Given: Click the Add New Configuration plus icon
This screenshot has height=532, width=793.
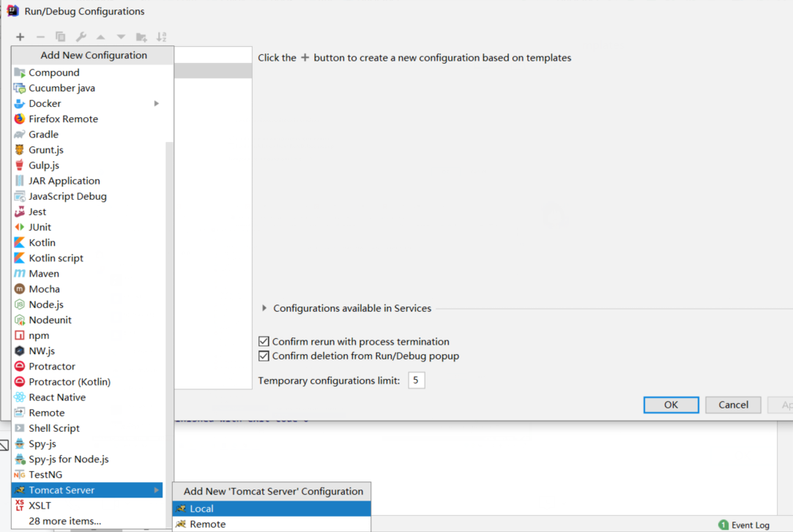Looking at the screenshot, I should pos(21,37).
